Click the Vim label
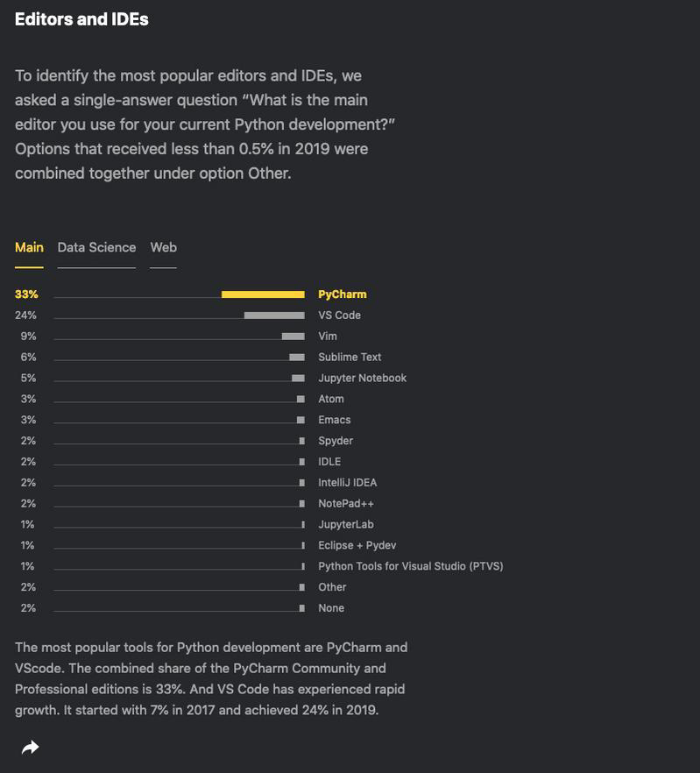This screenshot has width=700, height=773. click(328, 337)
